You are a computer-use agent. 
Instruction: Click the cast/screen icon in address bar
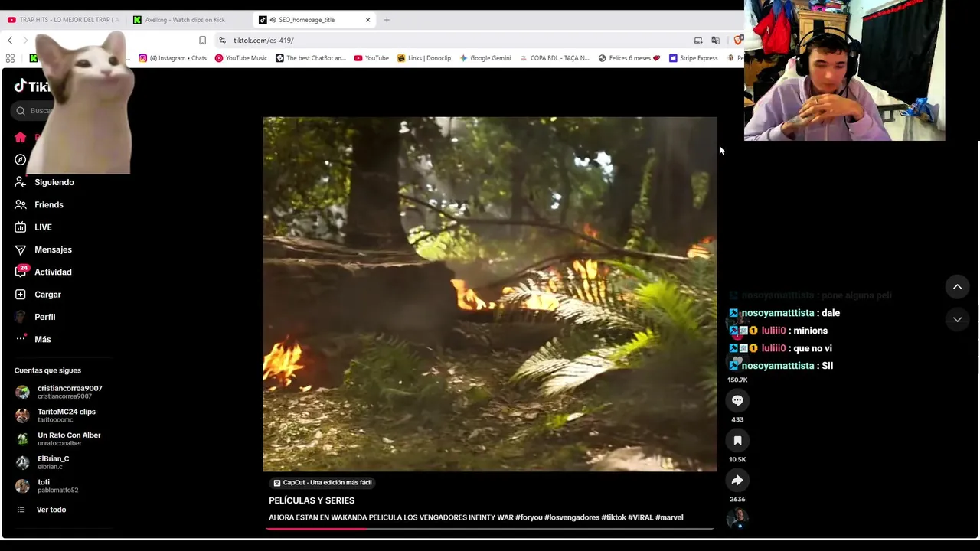tap(698, 41)
